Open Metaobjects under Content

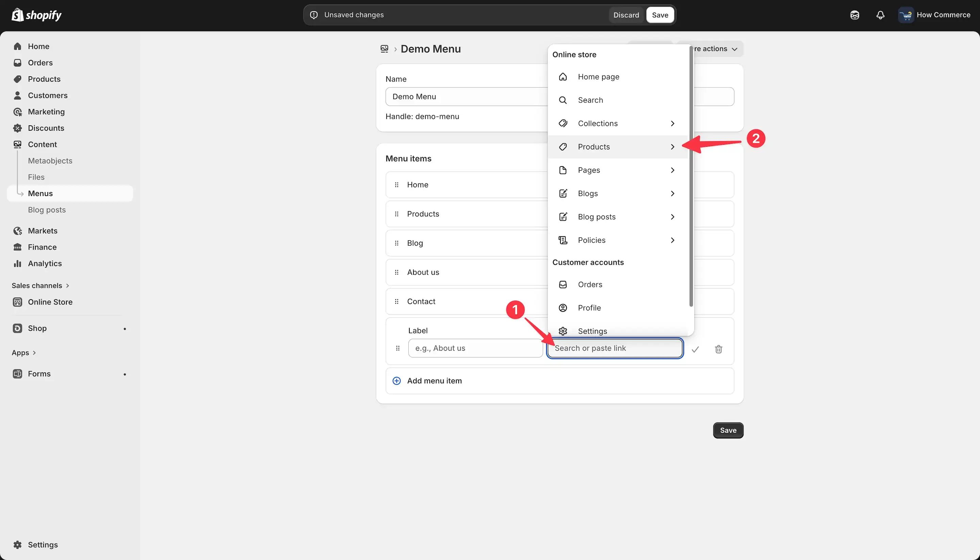point(50,161)
